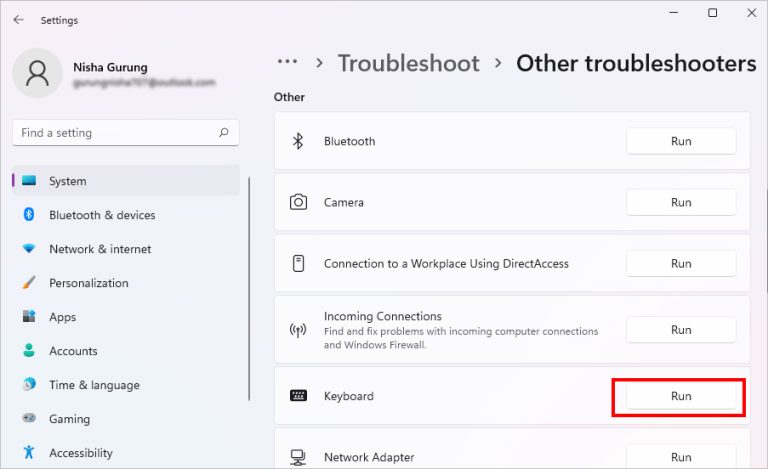
Task: Click the back arrow in Settings header
Action: coord(19,20)
